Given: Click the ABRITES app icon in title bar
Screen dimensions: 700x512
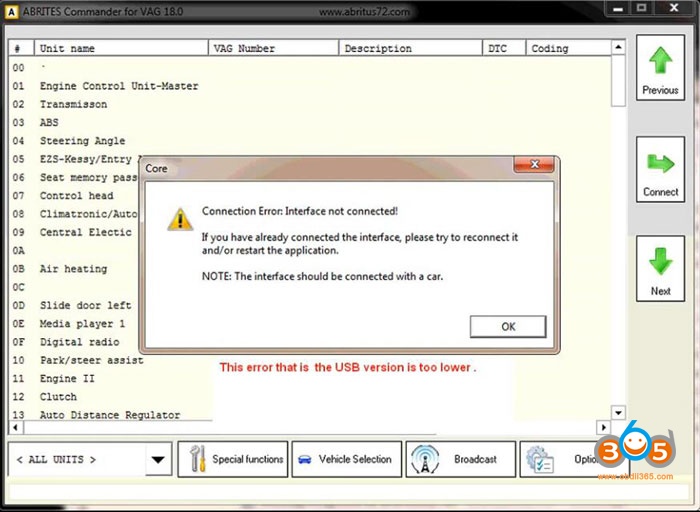Looking at the screenshot, I should (11, 12).
